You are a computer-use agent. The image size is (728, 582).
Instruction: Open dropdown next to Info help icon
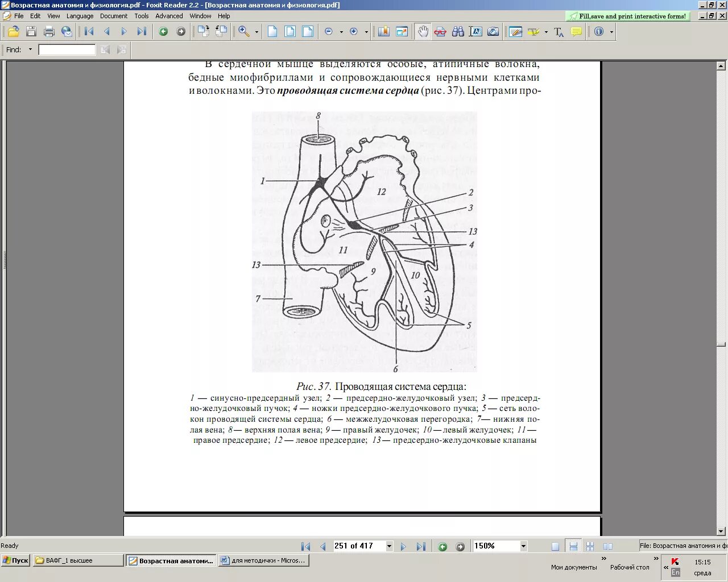click(611, 32)
